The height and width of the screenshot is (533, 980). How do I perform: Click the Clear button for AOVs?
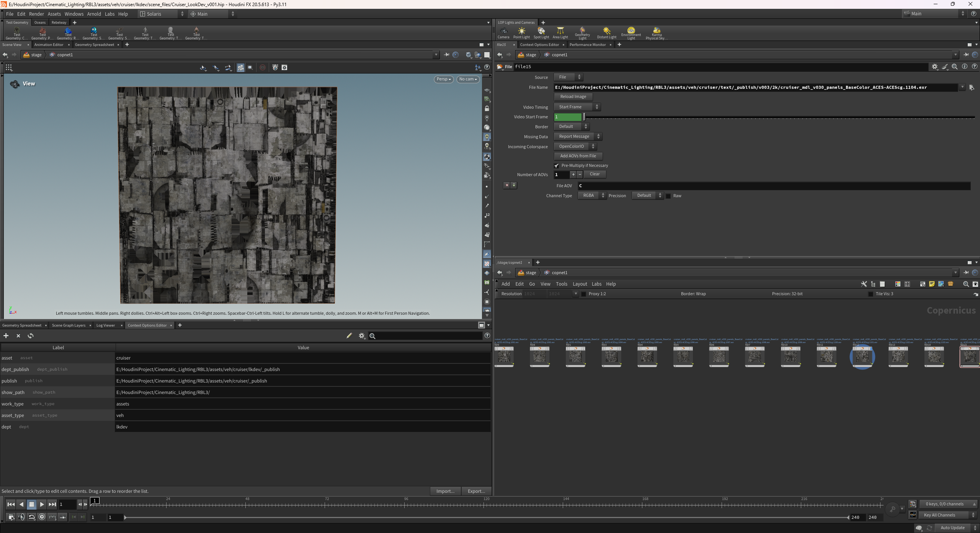tap(595, 174)
